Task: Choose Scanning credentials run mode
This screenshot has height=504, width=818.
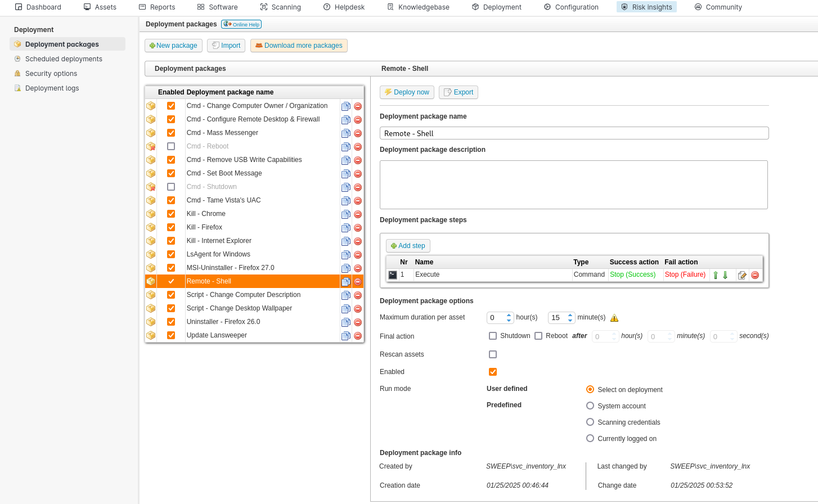Action: click(x=590, y=422)
